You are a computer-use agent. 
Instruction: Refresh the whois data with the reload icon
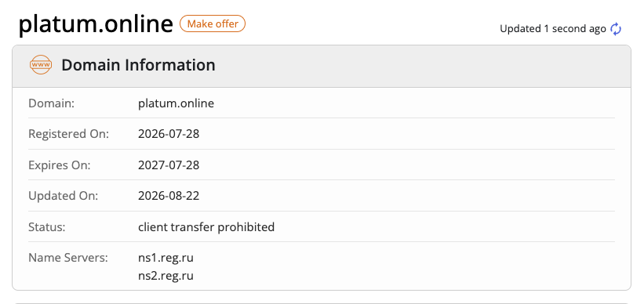pos(616,29)
